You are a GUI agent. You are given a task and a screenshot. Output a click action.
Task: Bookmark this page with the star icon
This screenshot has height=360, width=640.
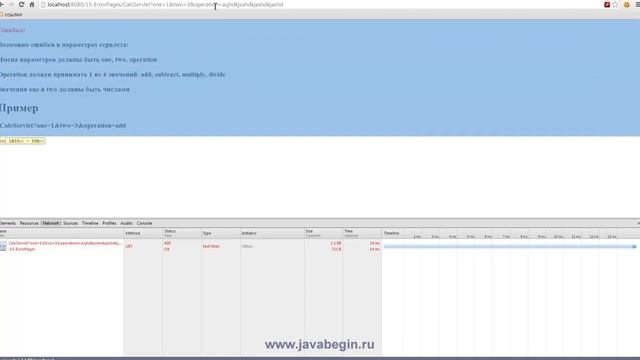616,4
